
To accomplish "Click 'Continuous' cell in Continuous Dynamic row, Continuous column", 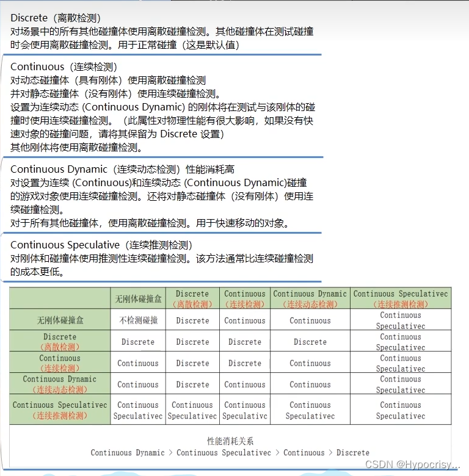I will [x=245, y=384].
